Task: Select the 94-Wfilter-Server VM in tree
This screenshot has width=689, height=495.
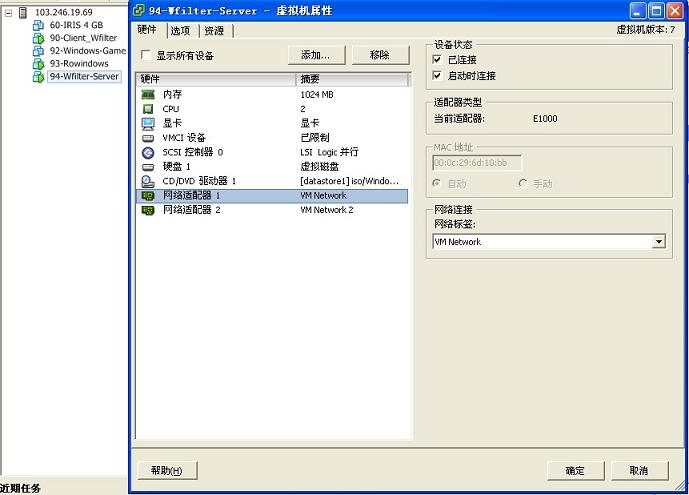Action: point(84,76)
